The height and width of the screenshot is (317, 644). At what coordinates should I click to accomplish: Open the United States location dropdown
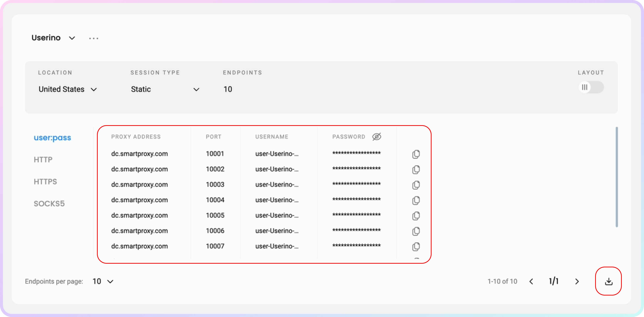(68, 89)
